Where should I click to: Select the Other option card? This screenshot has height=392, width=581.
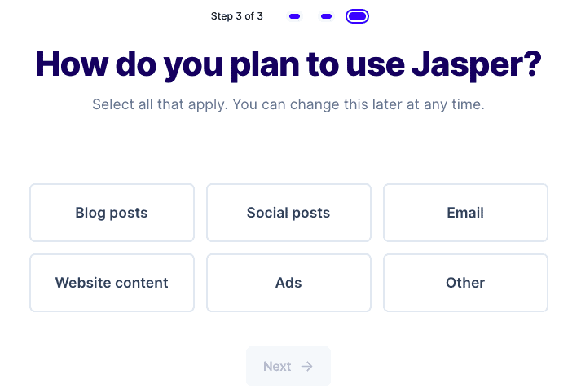tap(465, 283)
